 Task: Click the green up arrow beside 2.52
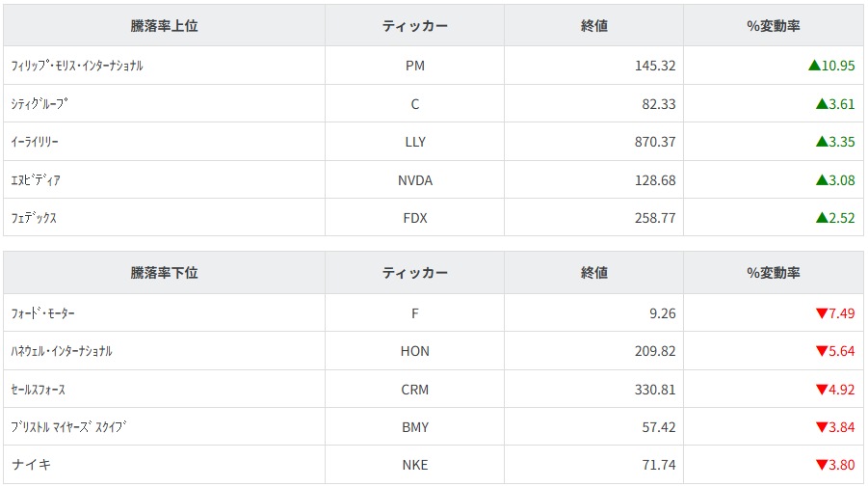click(x=822, y=218)
